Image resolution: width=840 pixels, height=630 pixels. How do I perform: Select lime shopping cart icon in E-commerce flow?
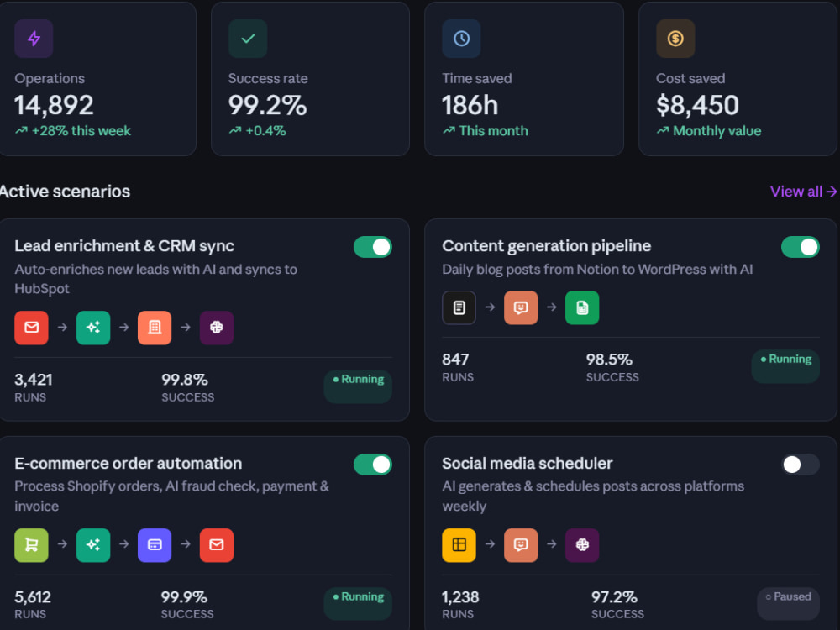click(32, 545)
